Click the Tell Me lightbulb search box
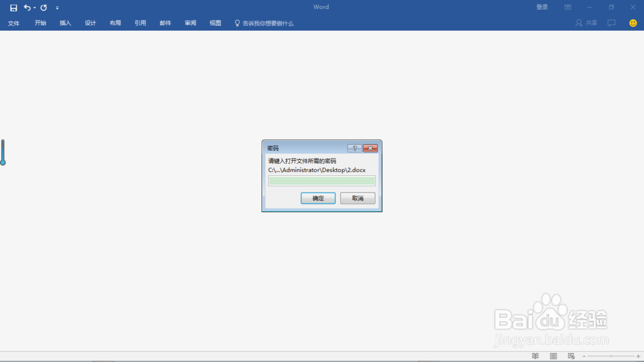This screenshot has height=362, width=644. point(264,23)
